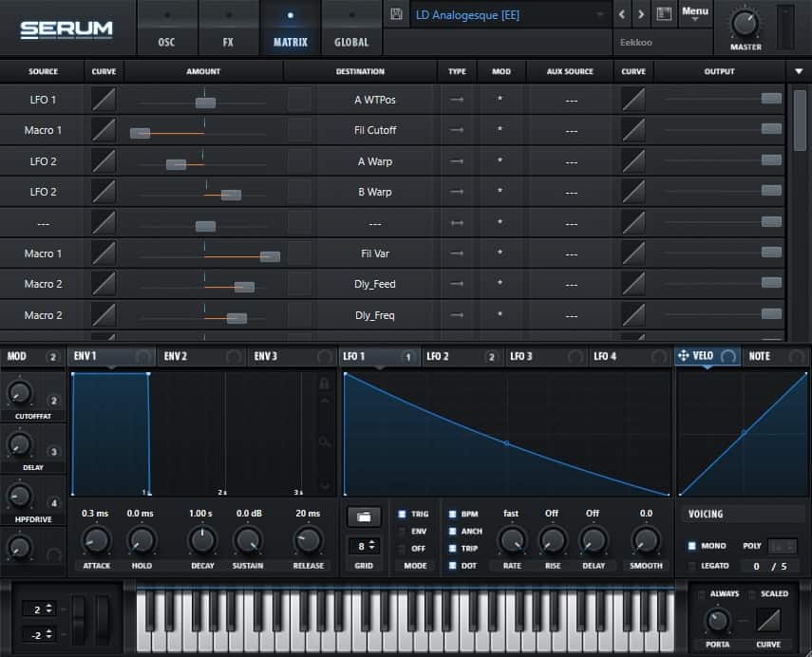Click the aux curve icon in A Warp row
Viewport: 812px width, 657px height.
(633, 161)
